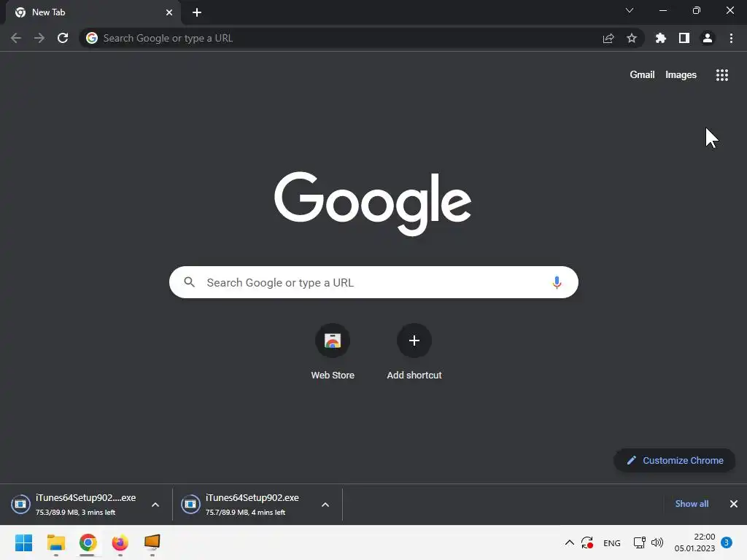
Task: Open Firefox from taskbar
Action: tap(120, 542)
